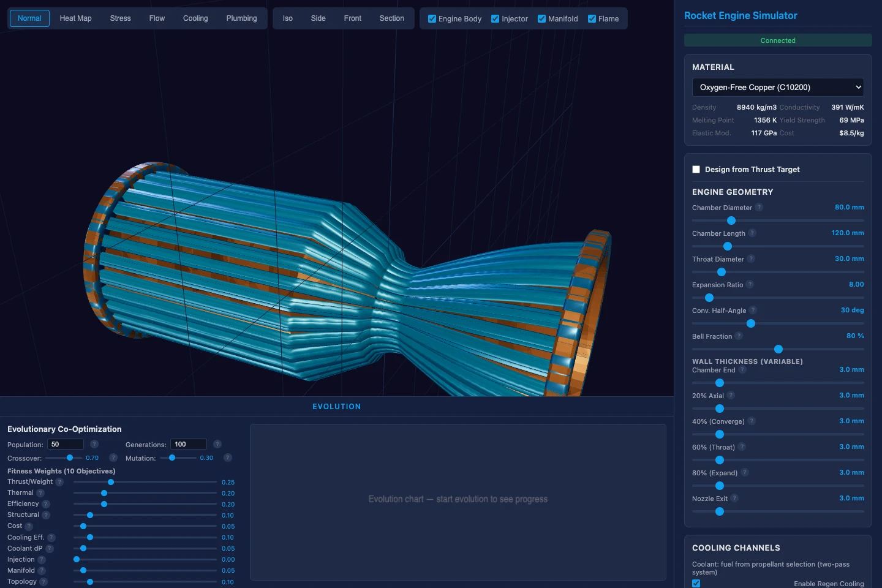Open Conv. Half-Angle help icon
The width and height of the screenshot is (882, 588).
(x=753, y=310)
